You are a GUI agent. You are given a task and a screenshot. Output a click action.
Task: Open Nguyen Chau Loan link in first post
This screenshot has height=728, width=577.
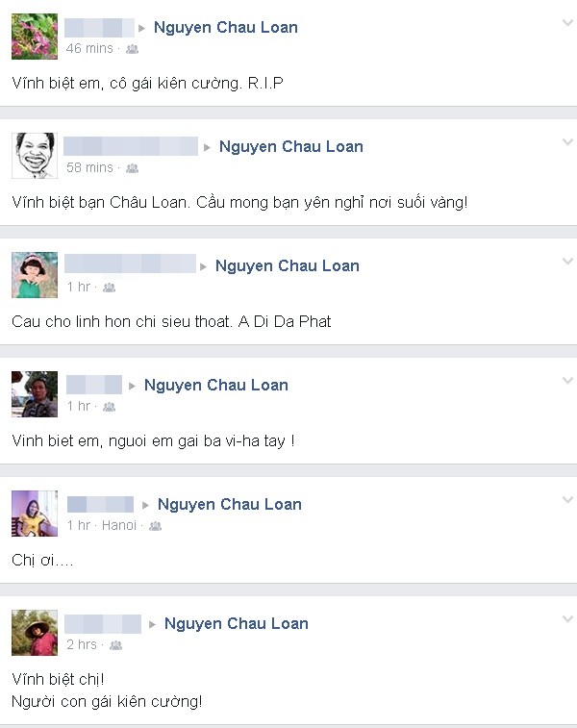226,27
